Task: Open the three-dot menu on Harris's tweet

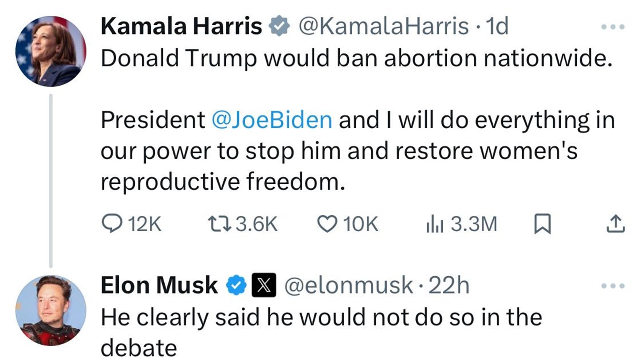Action: (x=613, y=27)
